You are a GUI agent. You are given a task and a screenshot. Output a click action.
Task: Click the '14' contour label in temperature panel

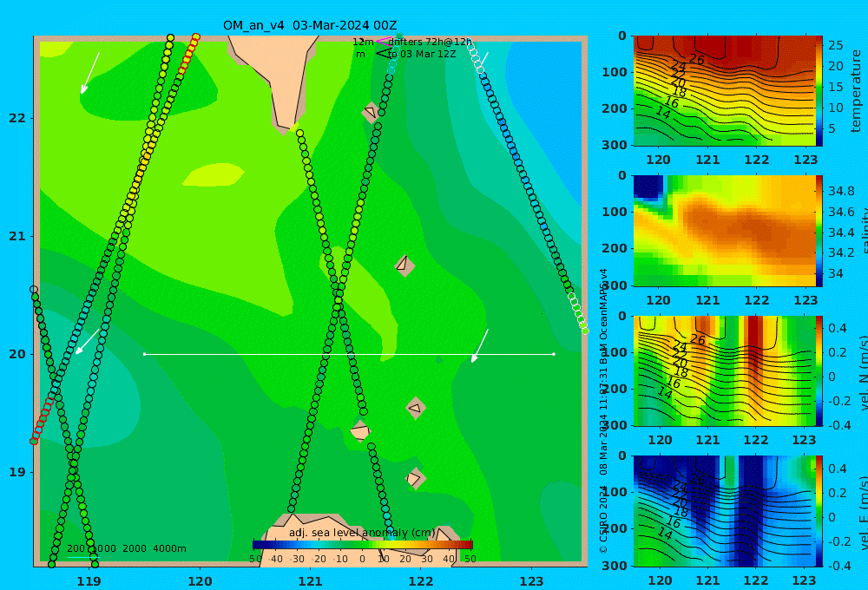663,113
